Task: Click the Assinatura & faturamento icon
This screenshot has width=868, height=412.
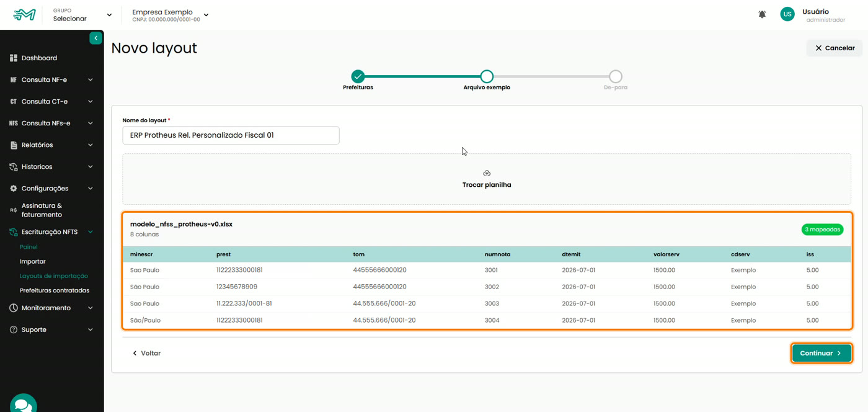Action: (x=14, y=210)
